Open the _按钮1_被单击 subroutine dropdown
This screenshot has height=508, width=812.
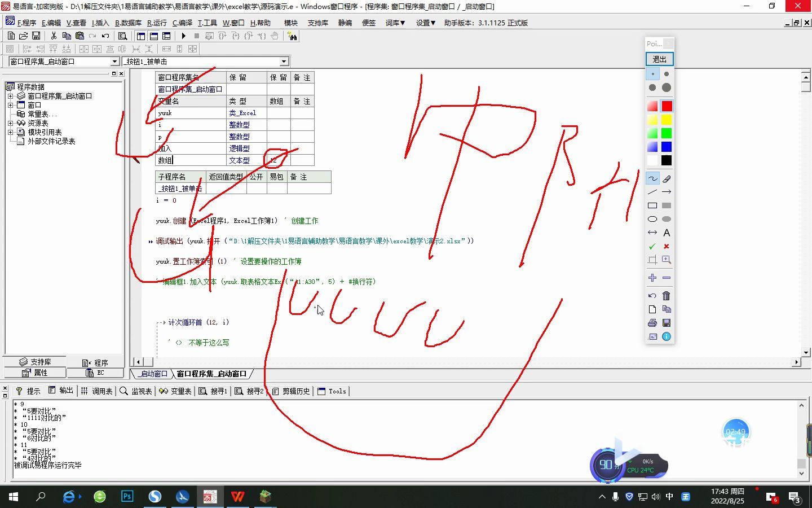pos(284,62)
